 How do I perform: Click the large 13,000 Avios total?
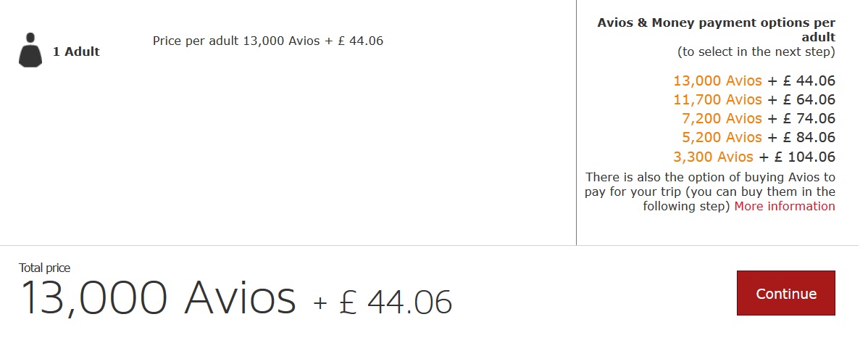click(x=158, y=297)
